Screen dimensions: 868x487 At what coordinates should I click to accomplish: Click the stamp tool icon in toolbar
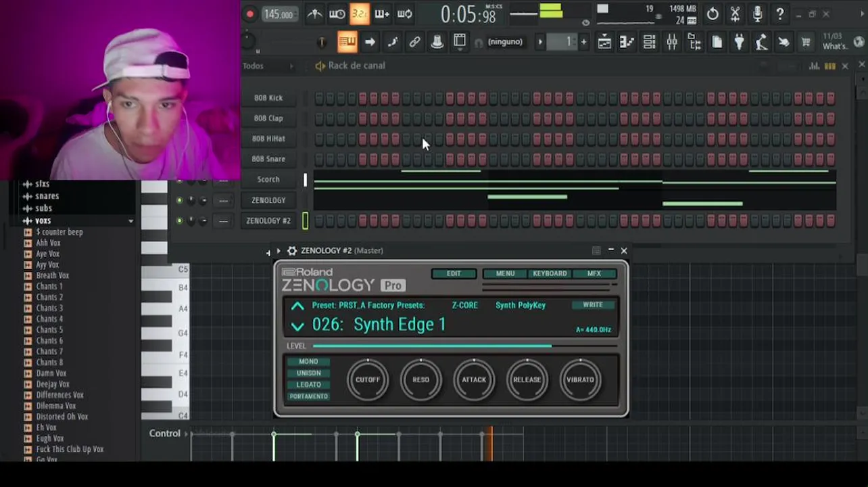[x=437, y=42]
